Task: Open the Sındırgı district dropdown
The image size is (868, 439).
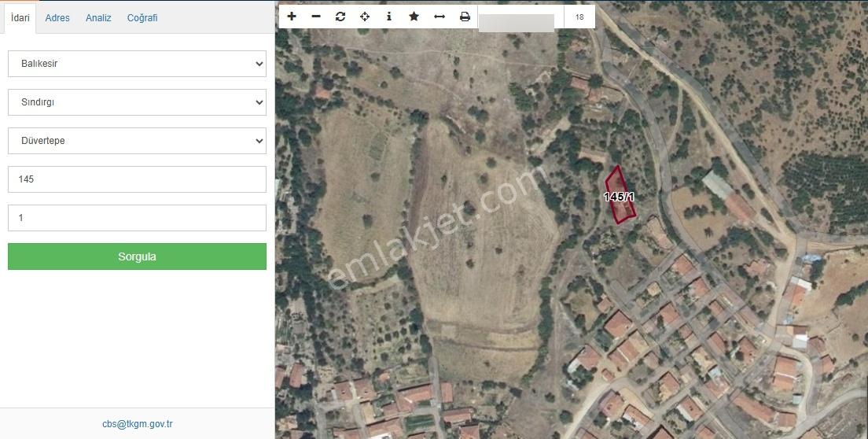Action: coord(137,102)
